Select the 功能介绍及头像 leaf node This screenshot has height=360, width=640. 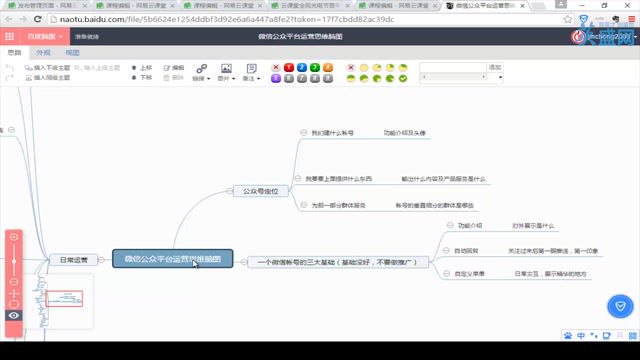pyautogui.click(x=404, y=133)
